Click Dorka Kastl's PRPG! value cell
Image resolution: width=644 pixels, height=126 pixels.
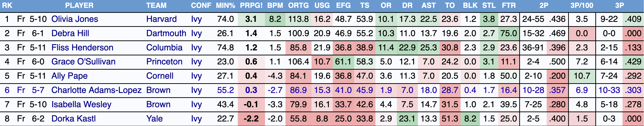[x=251, y=119]
